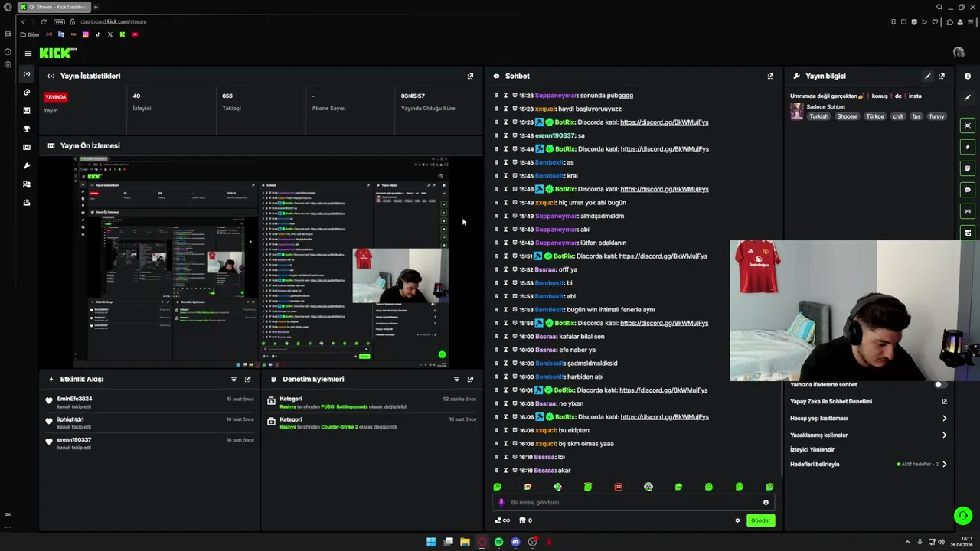
Task: Send the chat message with Gönder
Action: [x=760, y=520]
